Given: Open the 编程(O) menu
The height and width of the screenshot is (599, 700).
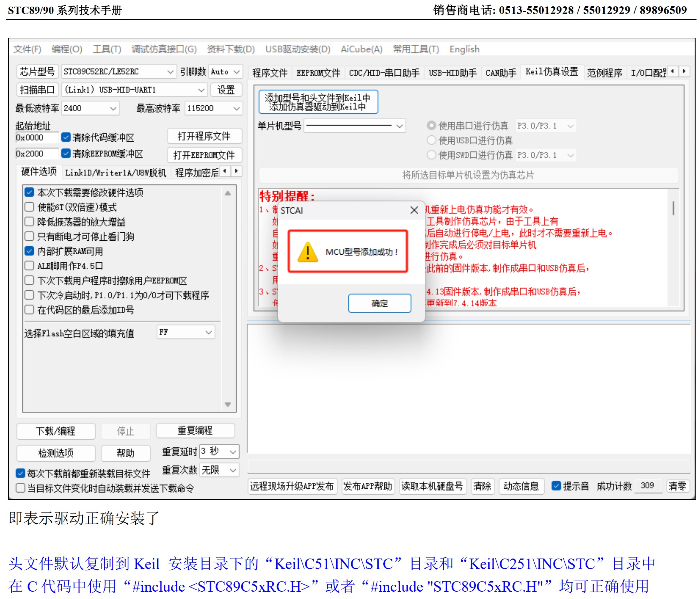Looking at the screenshot, I should pyautogui.click(x=67, y=49).
